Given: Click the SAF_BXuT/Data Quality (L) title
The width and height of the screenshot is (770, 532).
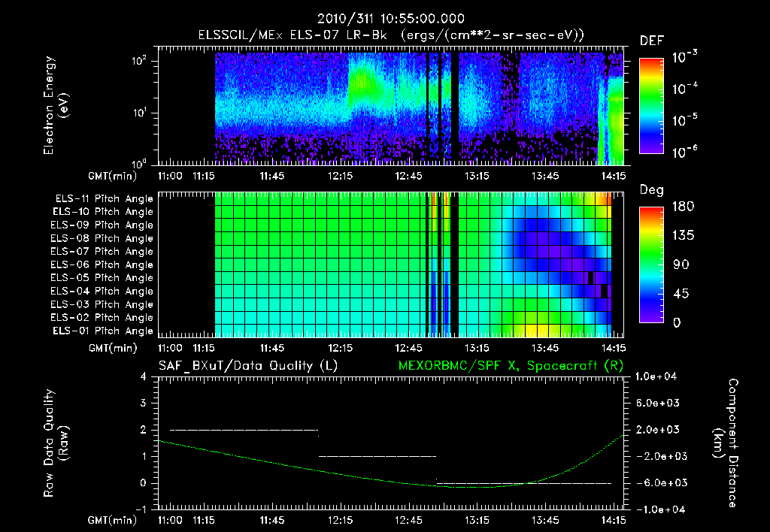Looking at the screenshot, I should (248, 366).
